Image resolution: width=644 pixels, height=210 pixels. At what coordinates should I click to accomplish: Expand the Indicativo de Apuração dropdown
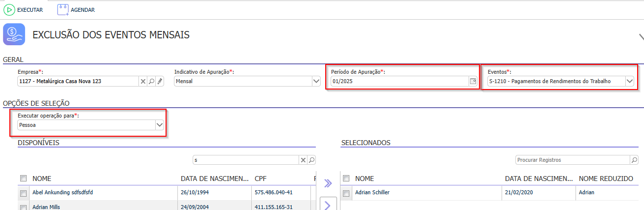[x=316, y=81]
